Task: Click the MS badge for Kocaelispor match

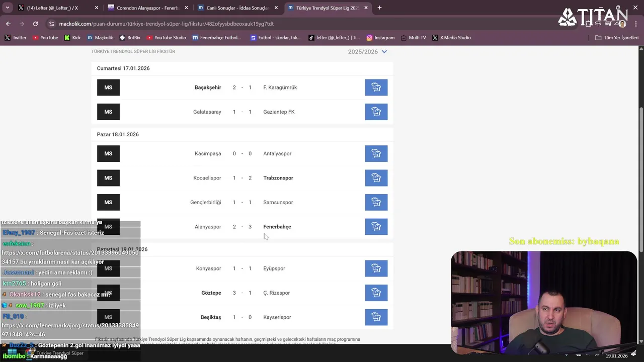Action: pyautogui.click(x=108, y=178)
